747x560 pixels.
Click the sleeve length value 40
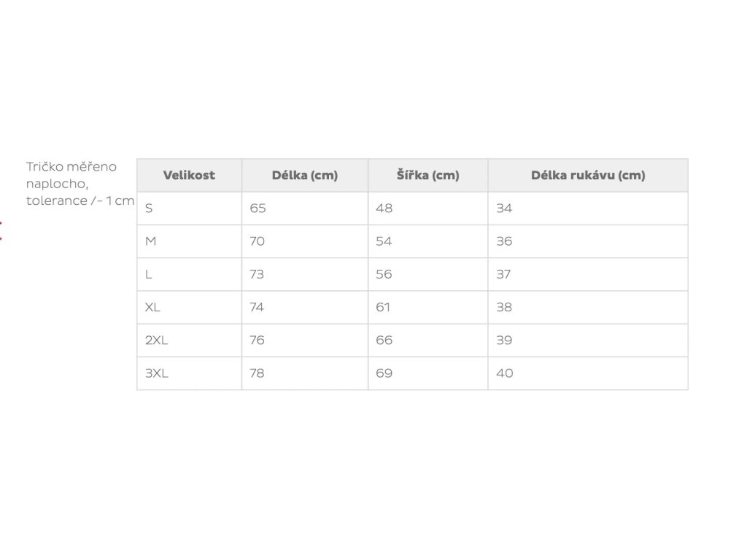(505, 373)
